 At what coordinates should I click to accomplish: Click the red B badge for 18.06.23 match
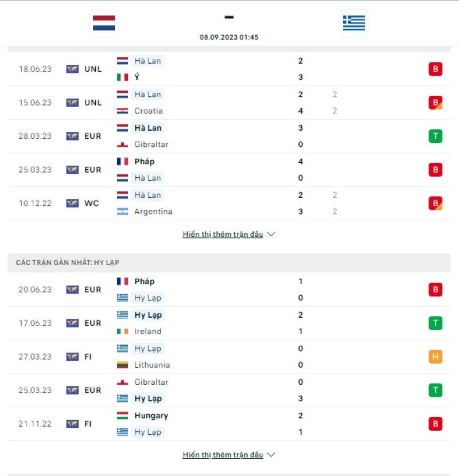pos(435,69)
